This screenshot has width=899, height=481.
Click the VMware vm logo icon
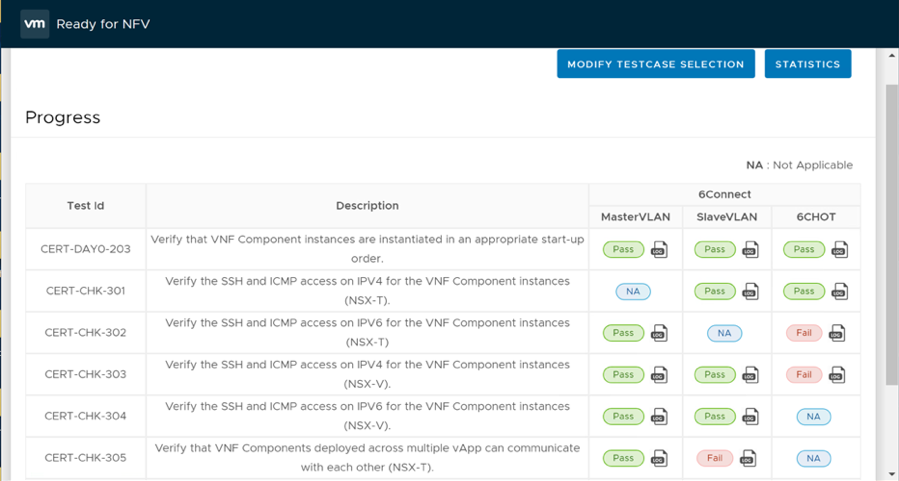pos(35,23)
